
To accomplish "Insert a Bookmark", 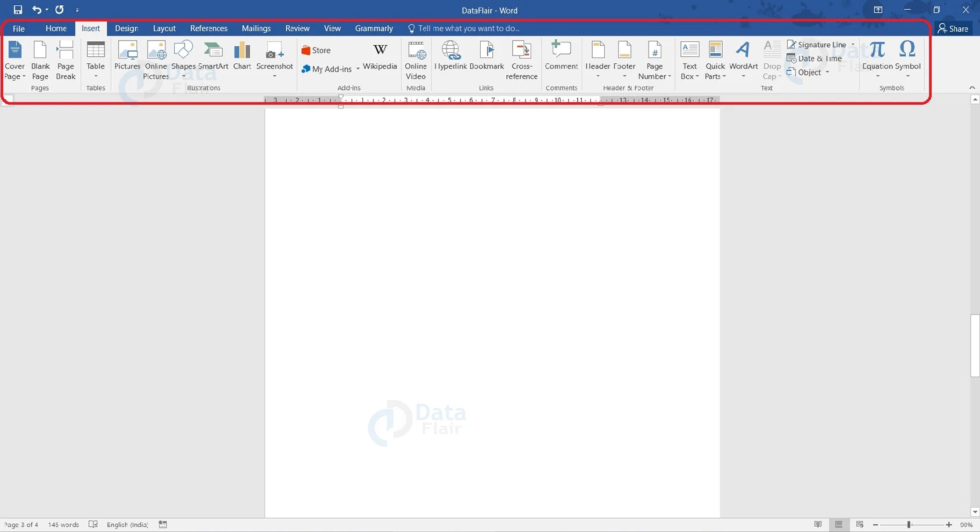I will coord(487,58).
